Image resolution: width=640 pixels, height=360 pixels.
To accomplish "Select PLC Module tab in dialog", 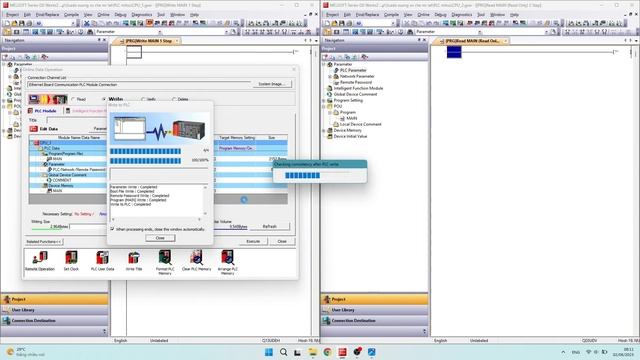I will (42, 111).
